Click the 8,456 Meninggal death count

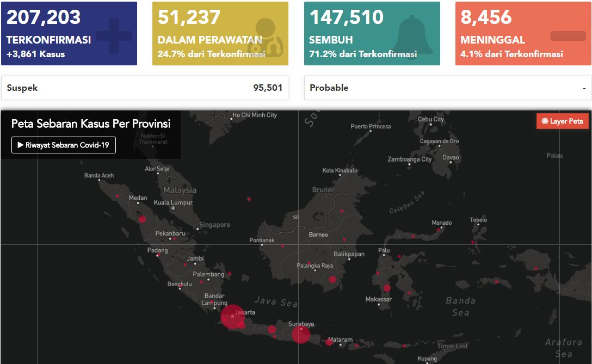(486, 17)
